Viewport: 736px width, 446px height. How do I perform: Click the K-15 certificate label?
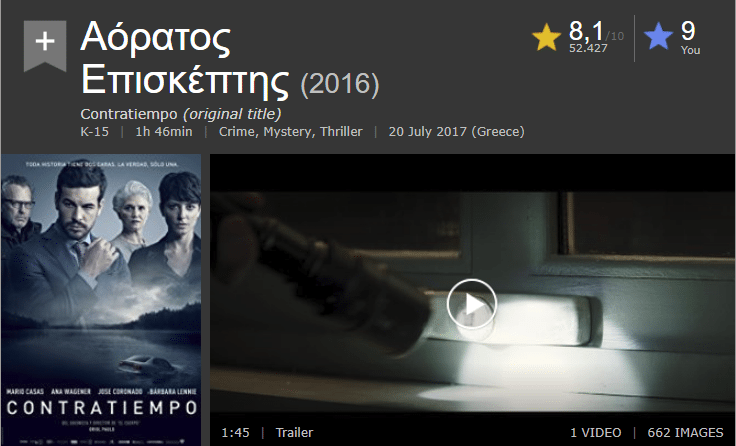94,131
